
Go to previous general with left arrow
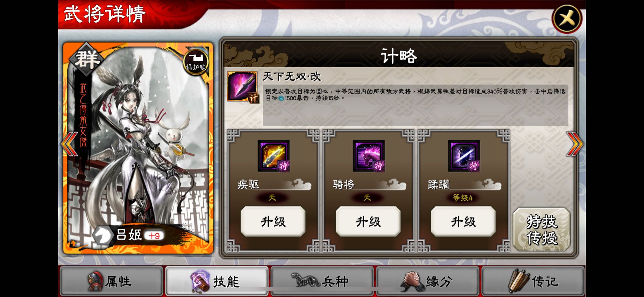(70, 144)
